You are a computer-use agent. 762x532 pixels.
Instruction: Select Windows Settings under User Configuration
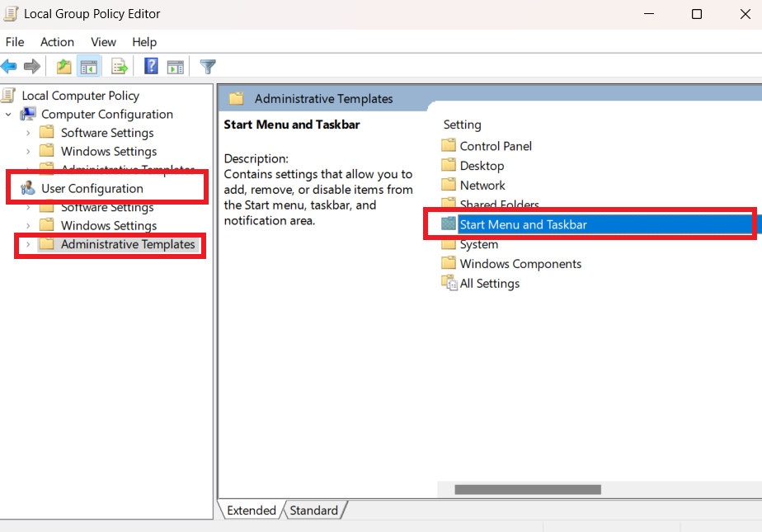(109, 226)
